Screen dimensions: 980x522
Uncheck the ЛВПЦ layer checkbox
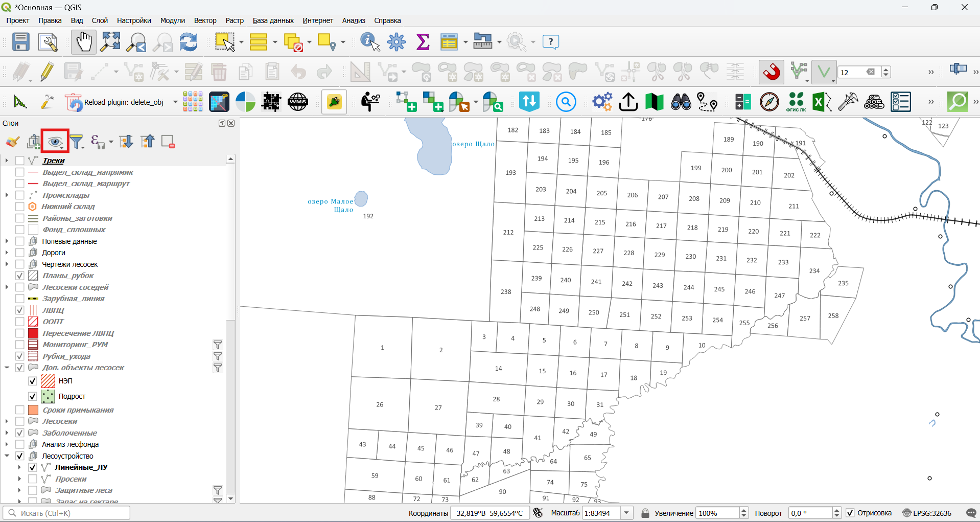pos(20,310)
